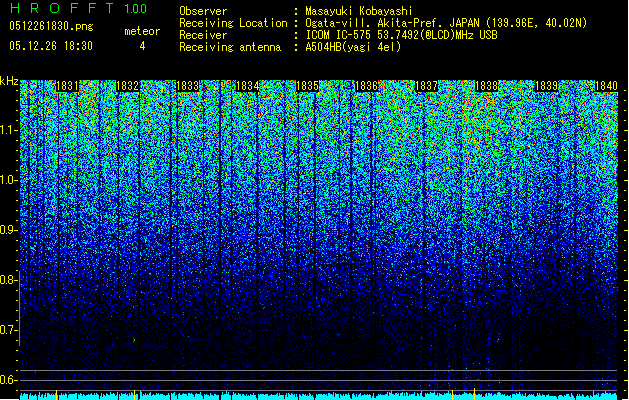The image size is (629, 400).
Task: Click the 1838 time marker label
Action: point(487,86)
